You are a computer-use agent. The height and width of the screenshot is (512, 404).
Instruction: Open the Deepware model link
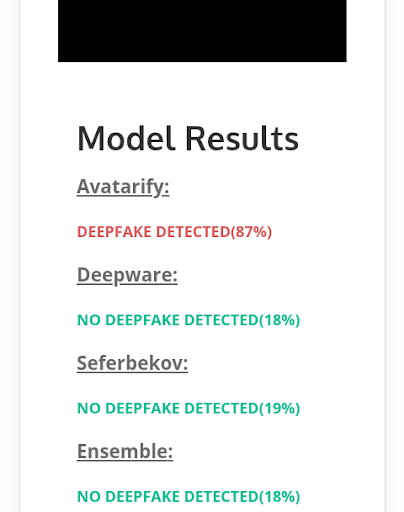(127, 275)
